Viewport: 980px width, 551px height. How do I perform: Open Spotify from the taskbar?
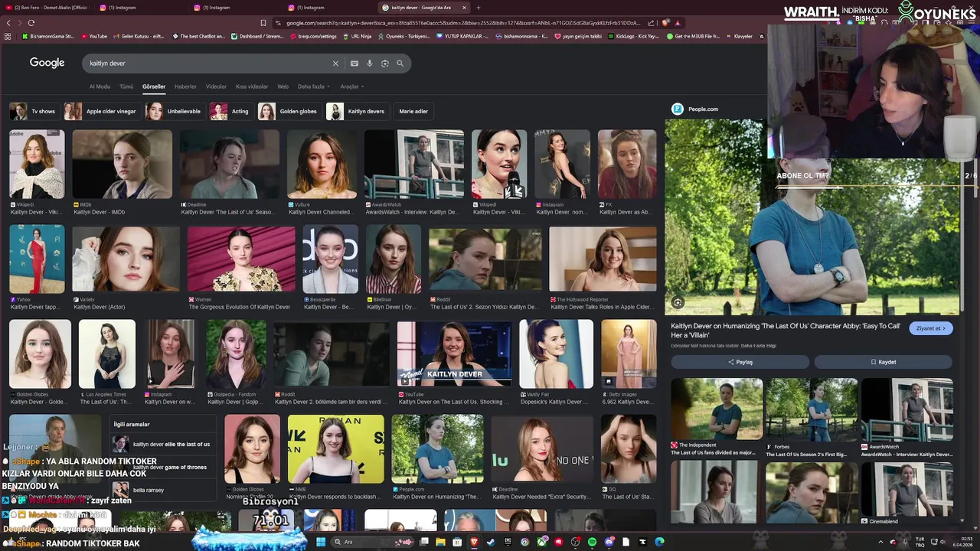(592, 542)
